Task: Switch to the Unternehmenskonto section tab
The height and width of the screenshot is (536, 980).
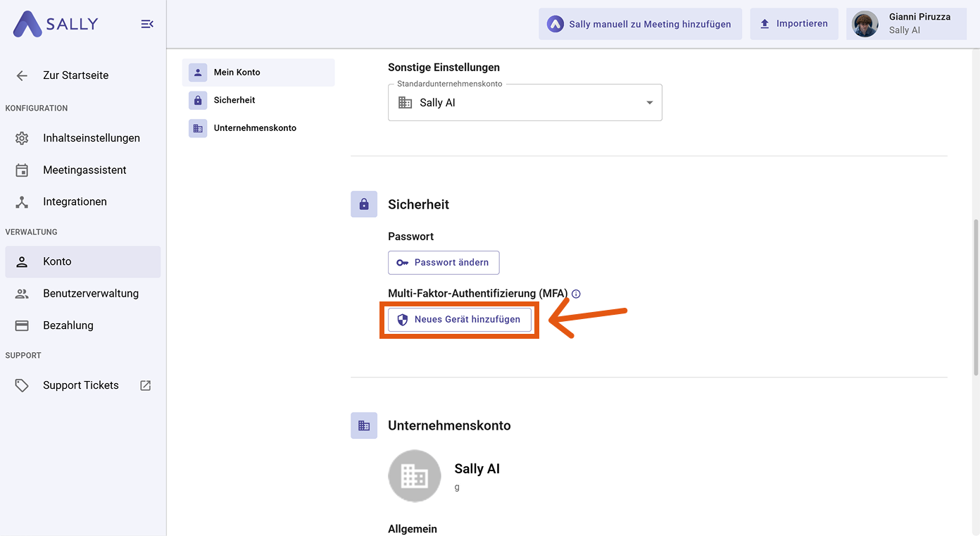Action: (255, 128)
